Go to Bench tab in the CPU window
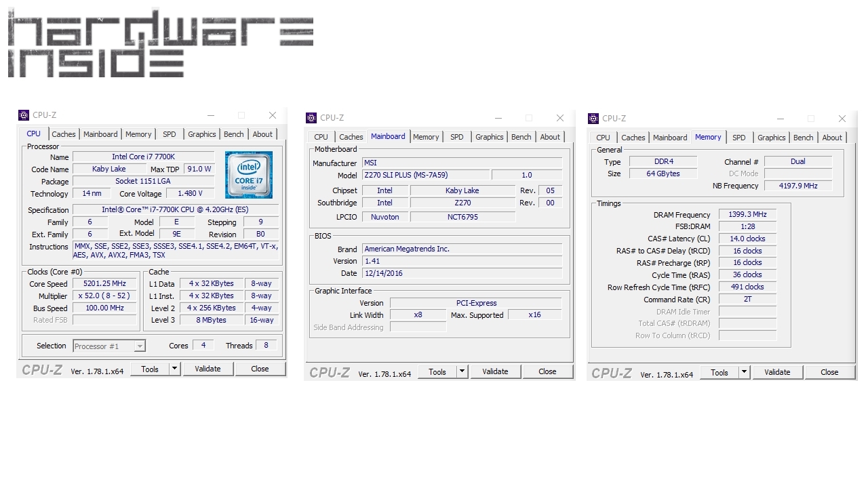 [234, 134]
